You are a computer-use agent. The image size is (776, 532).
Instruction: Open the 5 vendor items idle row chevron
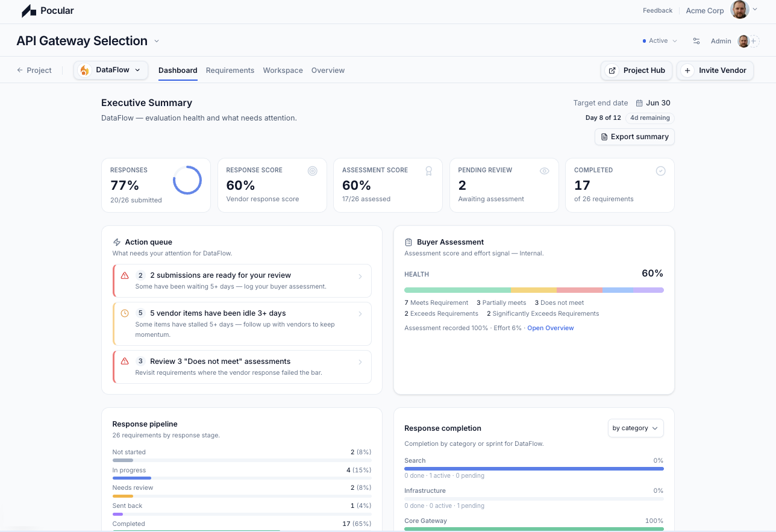360,314
